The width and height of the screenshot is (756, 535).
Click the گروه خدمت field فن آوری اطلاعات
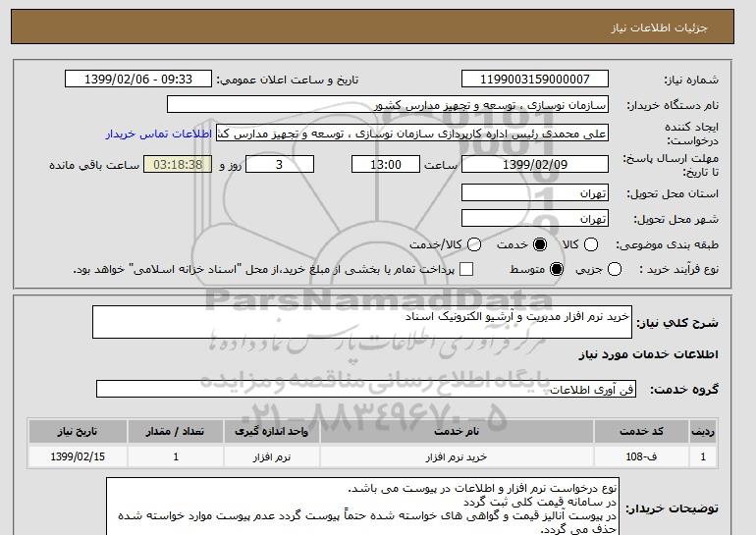[x=366, y=389]
